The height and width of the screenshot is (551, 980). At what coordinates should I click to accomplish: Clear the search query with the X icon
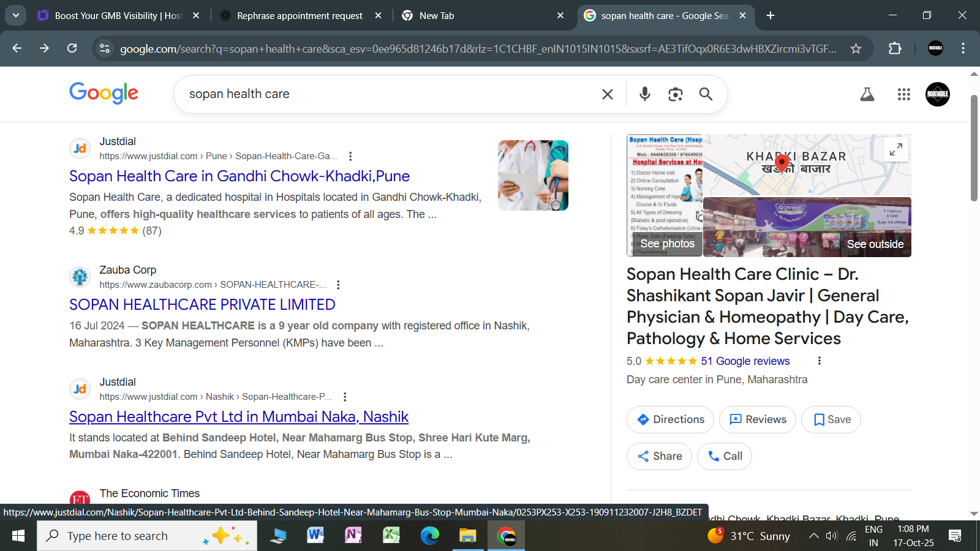coord(608,94)
